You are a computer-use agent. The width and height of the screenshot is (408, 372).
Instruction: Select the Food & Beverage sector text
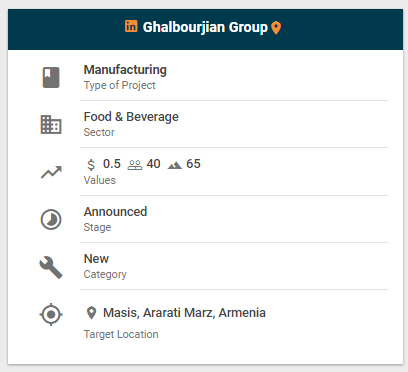pos(131,117)
